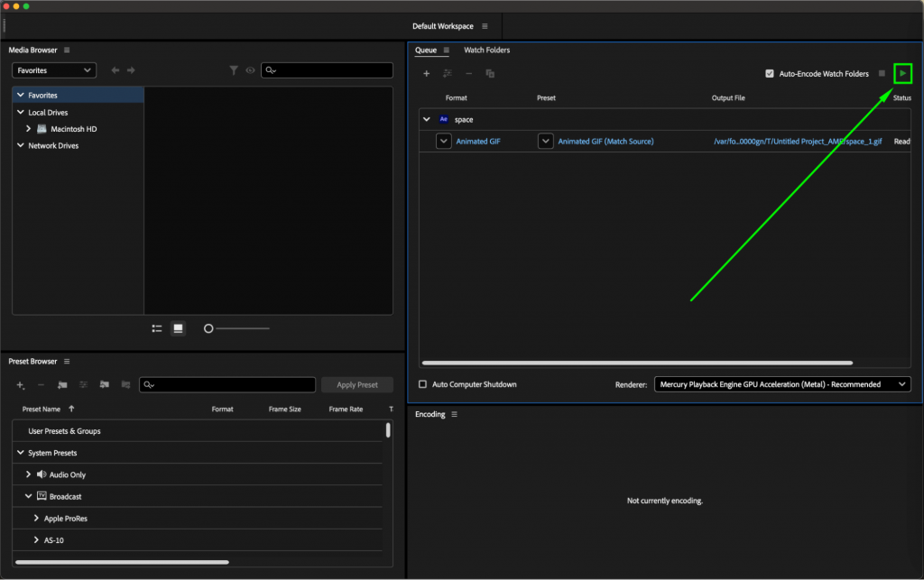
Task: Start the encoding queue with green play button
Action: pos(902,73)
